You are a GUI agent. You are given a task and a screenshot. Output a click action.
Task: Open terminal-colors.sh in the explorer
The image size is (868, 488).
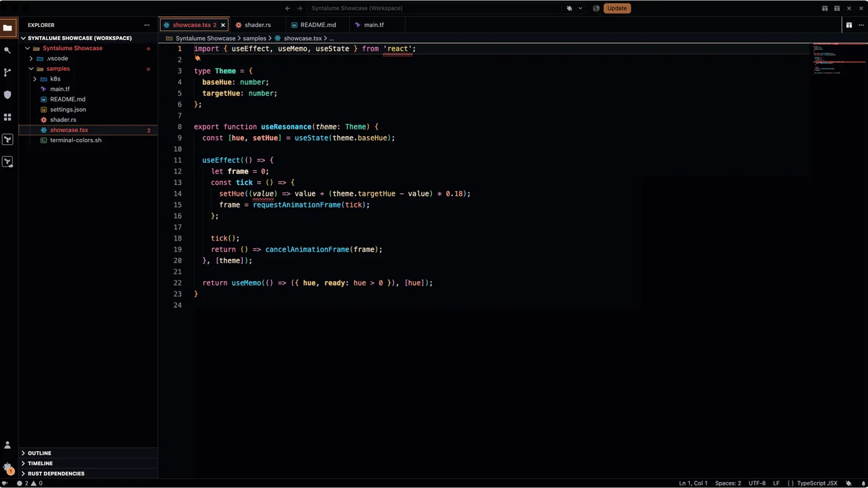[x=88, y=140]
